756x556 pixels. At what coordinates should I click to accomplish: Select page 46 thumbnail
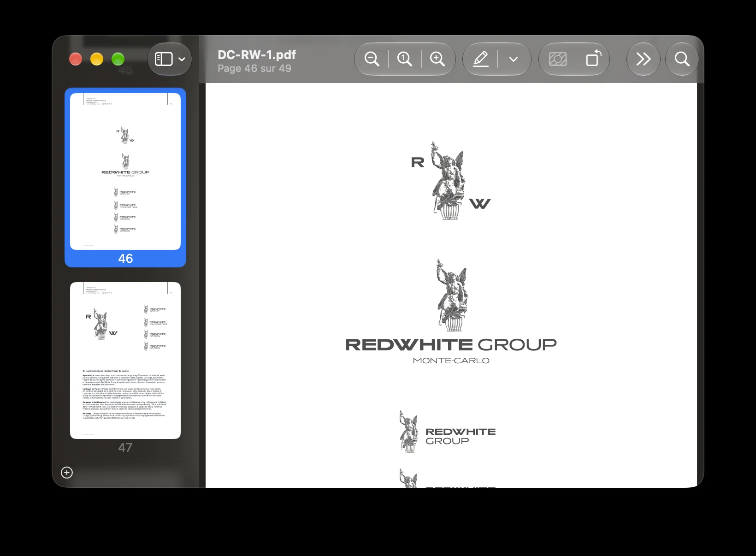[125, 172]
